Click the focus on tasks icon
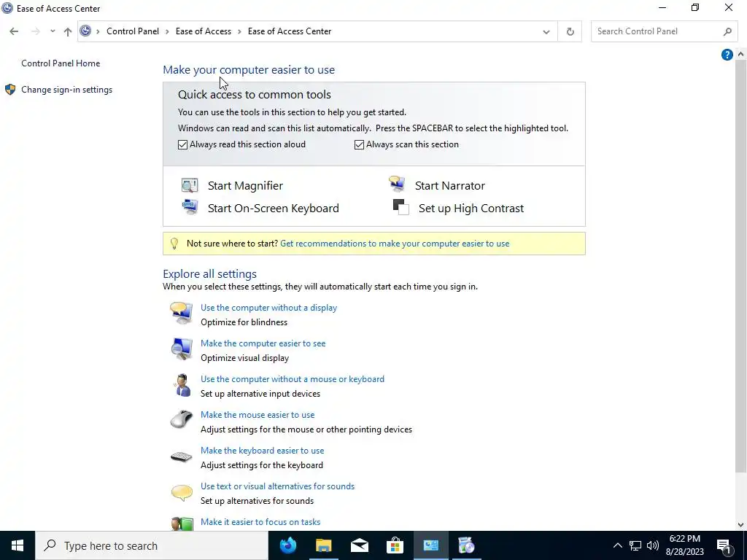The width and height of the screenshot is (747, 560). 182,524
